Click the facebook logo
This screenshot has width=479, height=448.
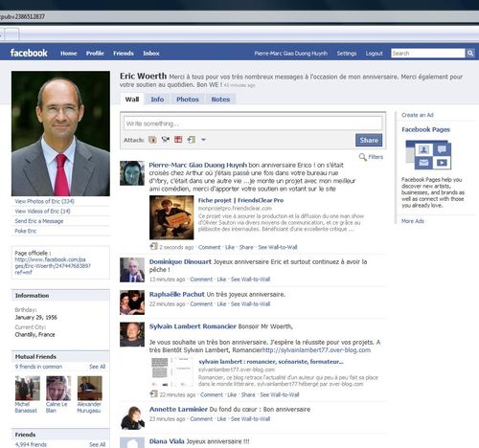(x=29, y=53)
